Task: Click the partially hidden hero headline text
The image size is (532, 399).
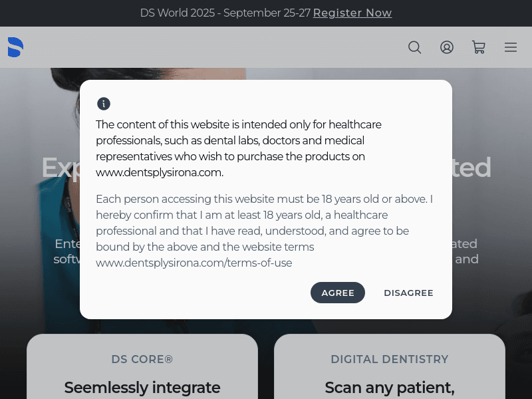Action: click(60, 168)
